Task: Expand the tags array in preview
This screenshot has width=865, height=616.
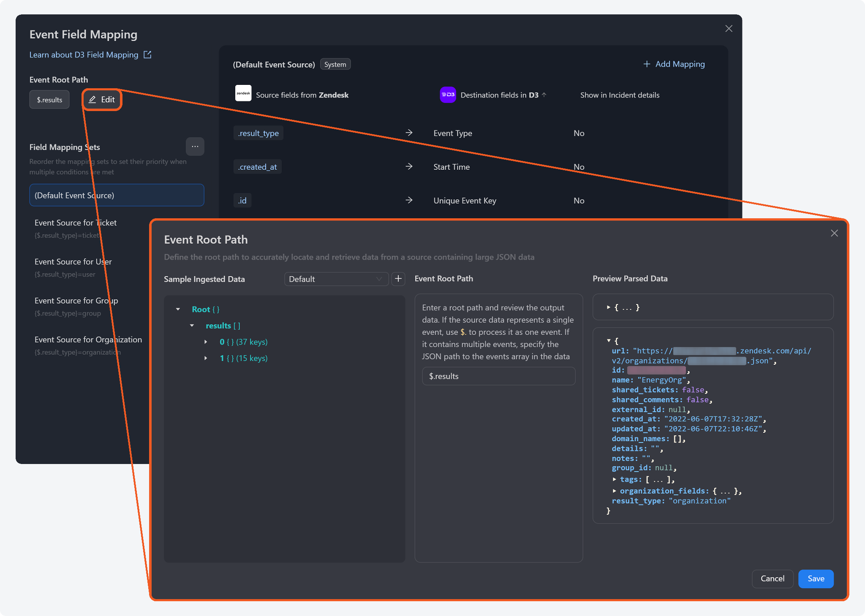Action: pyautogui.click(x=615, y=479)
